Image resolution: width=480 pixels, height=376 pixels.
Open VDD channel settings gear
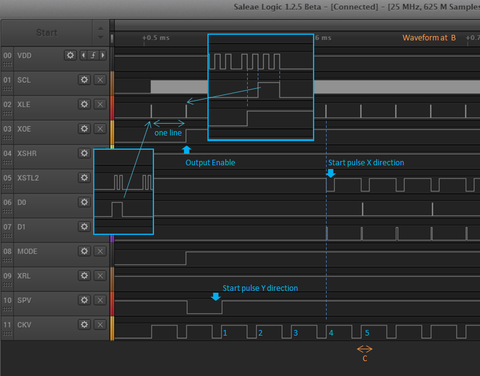point(70,55)
